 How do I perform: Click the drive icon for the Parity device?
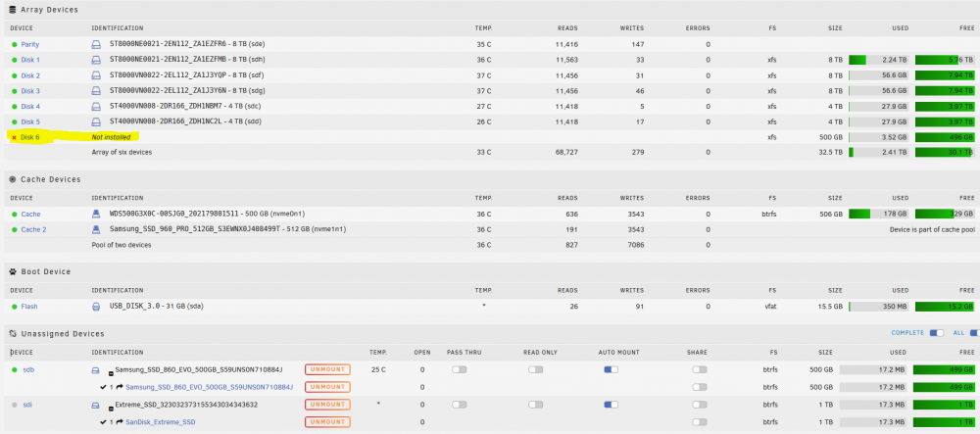click(96, 45)
